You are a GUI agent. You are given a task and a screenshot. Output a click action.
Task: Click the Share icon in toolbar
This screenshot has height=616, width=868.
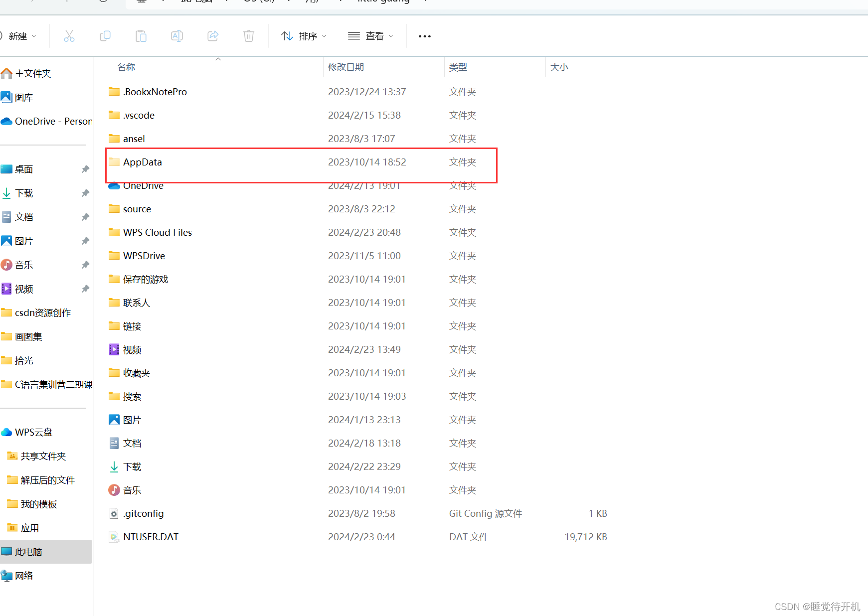213,36
